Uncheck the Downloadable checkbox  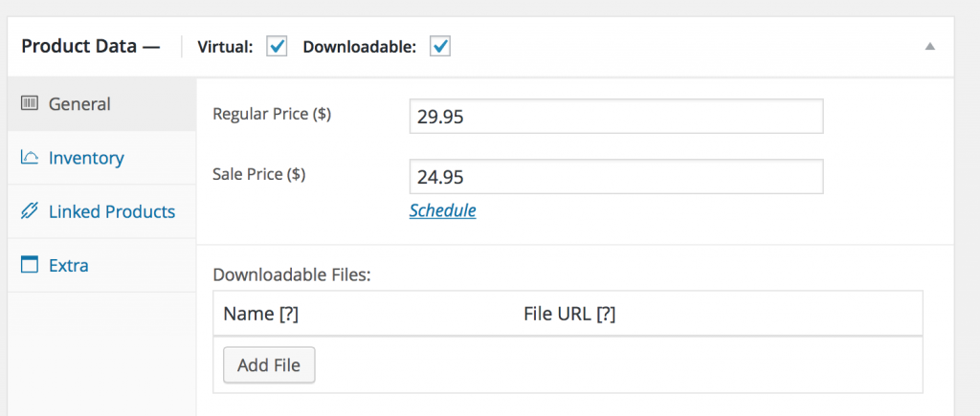coord(440,47)
